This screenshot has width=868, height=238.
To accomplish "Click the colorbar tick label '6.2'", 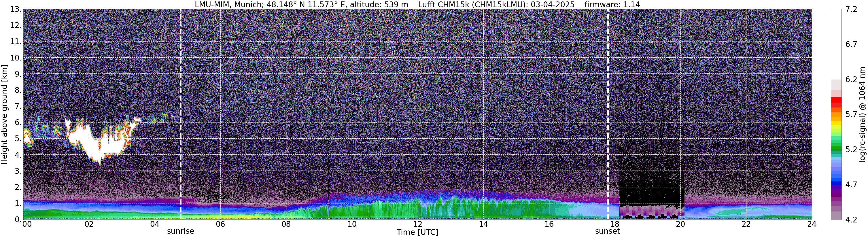I will tap(852, 80).
